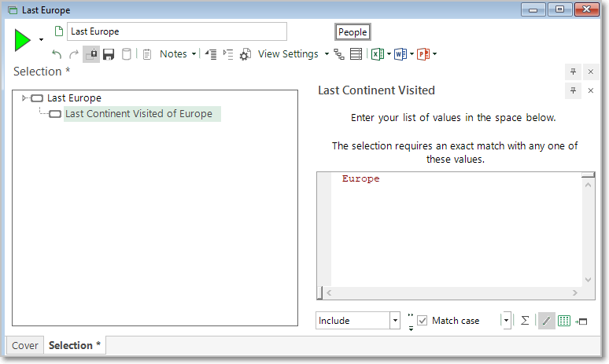Viewport: 609px width, 364px height.
Task: Switch to the Selection tab
Action: click(x=75, y=345)
